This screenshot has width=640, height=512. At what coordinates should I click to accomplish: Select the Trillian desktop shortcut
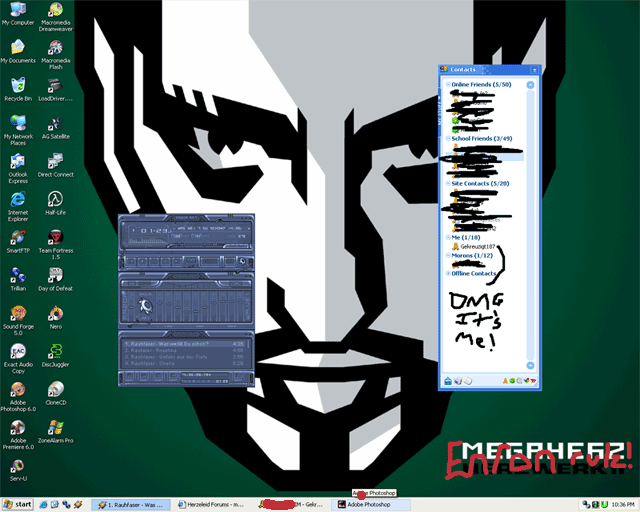18,279
